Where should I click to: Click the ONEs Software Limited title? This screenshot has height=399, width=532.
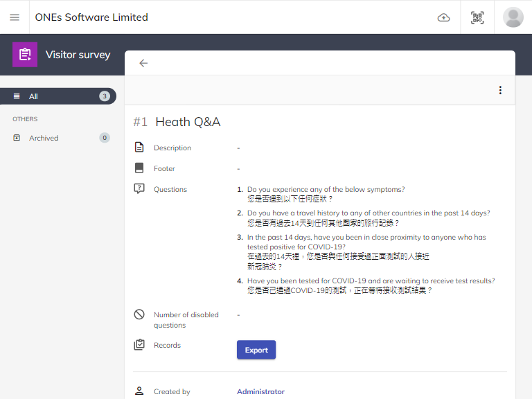coord(91,17)
